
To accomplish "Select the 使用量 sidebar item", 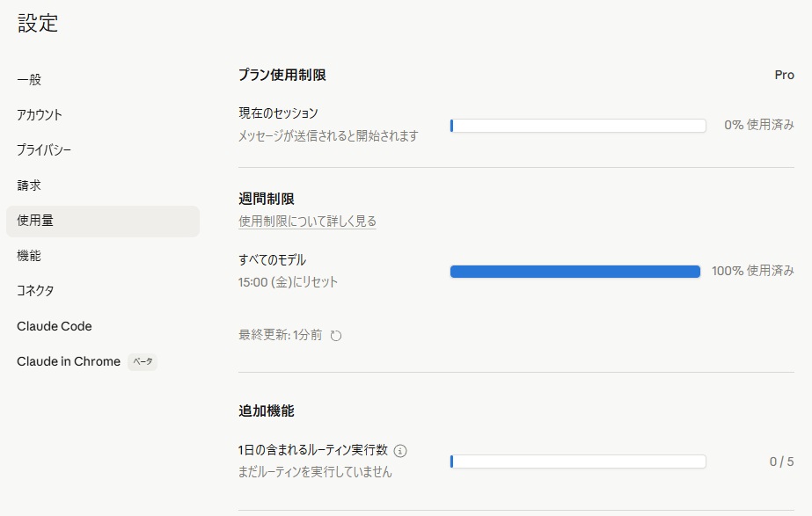I will pyautogui.click(x=35, y=221).
